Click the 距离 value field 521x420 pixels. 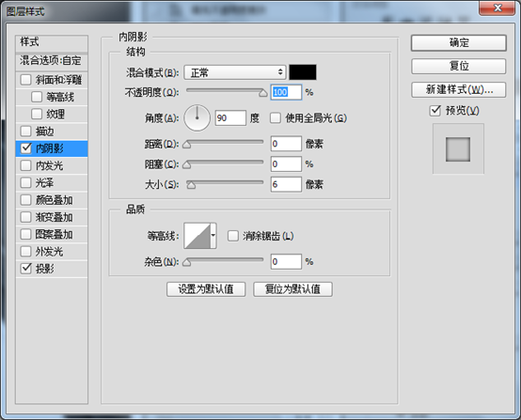[286, 144]
